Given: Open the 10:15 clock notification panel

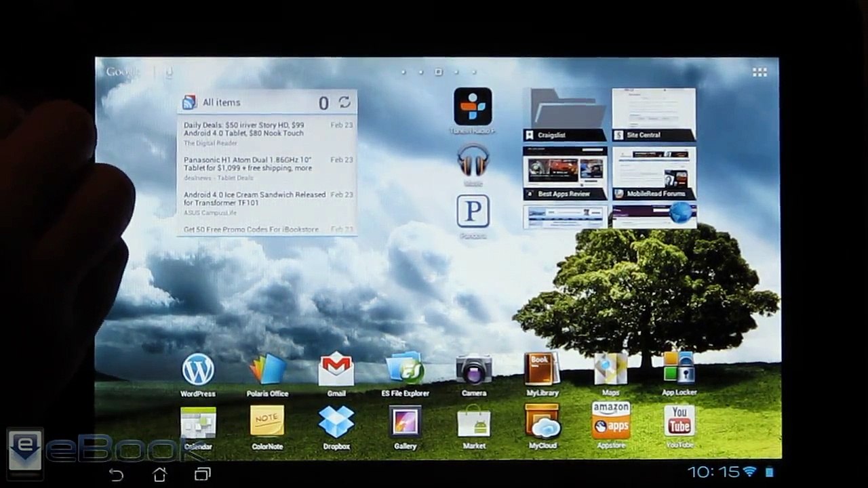Looking at the screenshot, I should point(712,472).
